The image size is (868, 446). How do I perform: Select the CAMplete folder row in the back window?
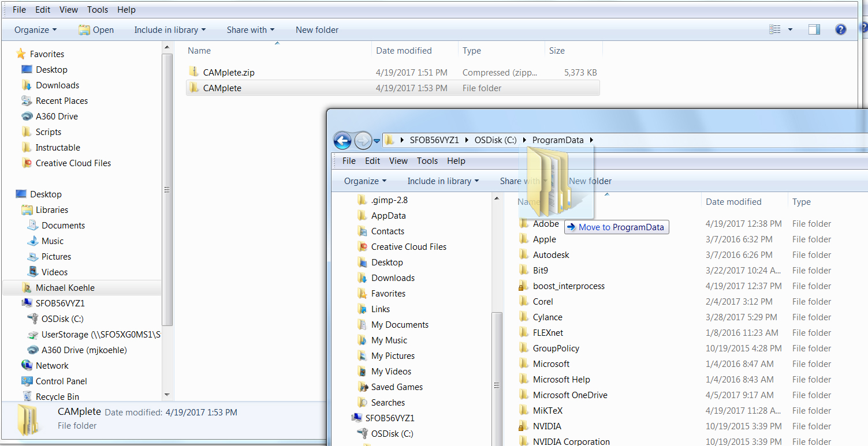[393, 88]
